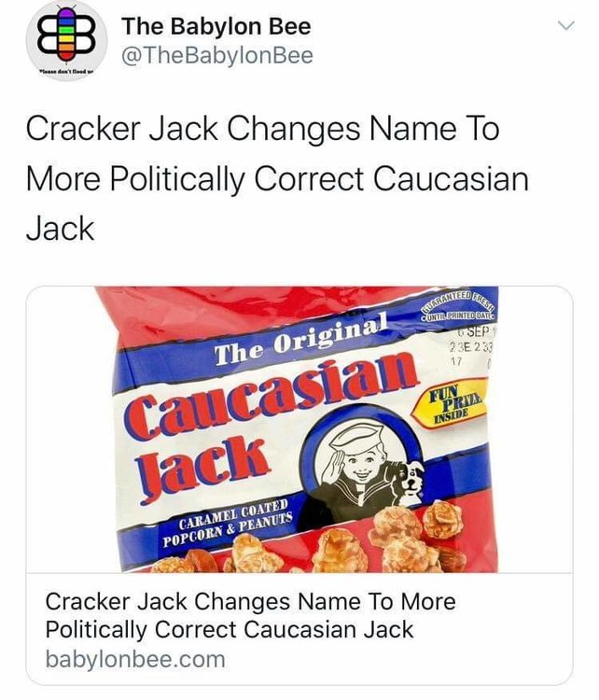This screenshot has height=700, width=599.
Task: Click the dog beside the sailor
Action: 409,482
